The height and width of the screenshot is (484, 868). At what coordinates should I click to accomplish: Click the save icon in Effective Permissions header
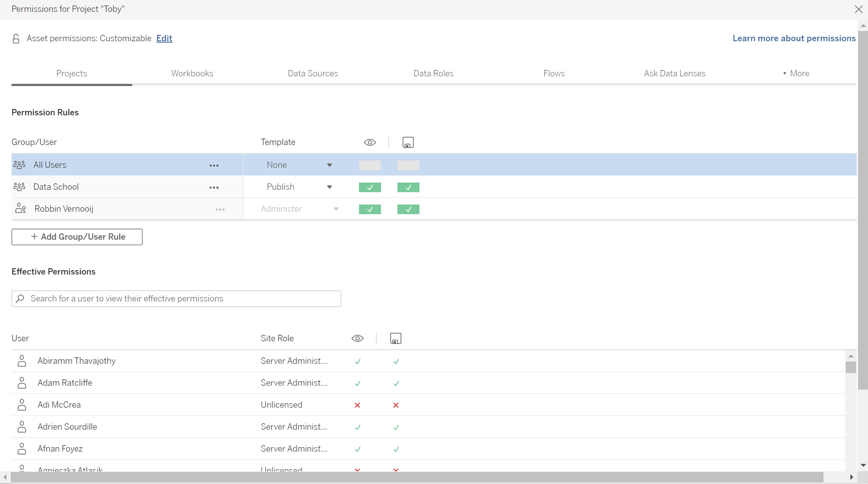pos(396,338)
